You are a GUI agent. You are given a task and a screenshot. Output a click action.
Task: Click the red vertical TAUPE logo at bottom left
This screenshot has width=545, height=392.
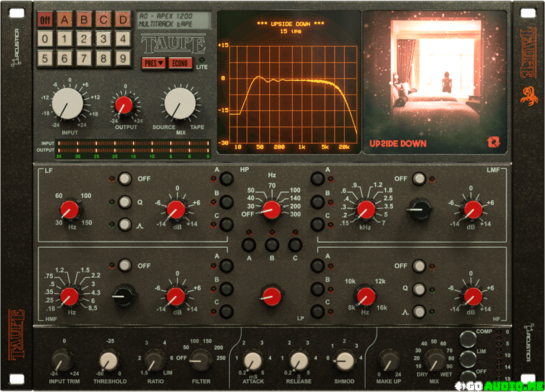coord(17,335)
